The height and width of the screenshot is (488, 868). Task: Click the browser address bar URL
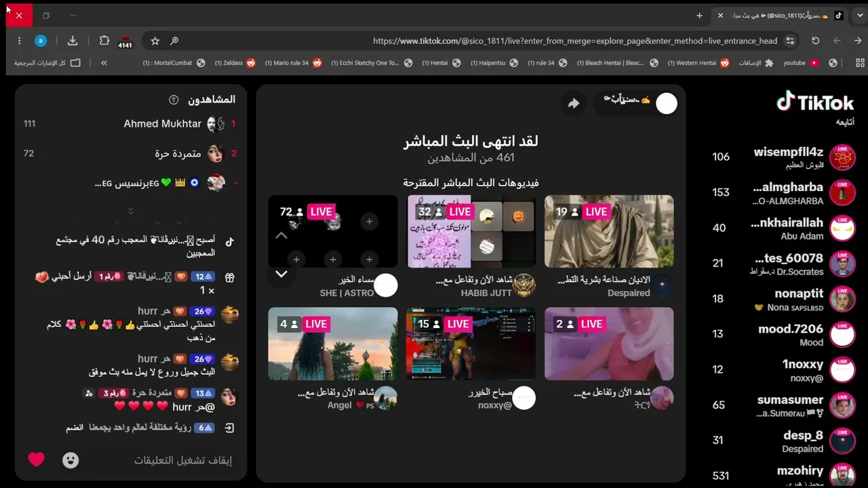(x=575, y=41)
